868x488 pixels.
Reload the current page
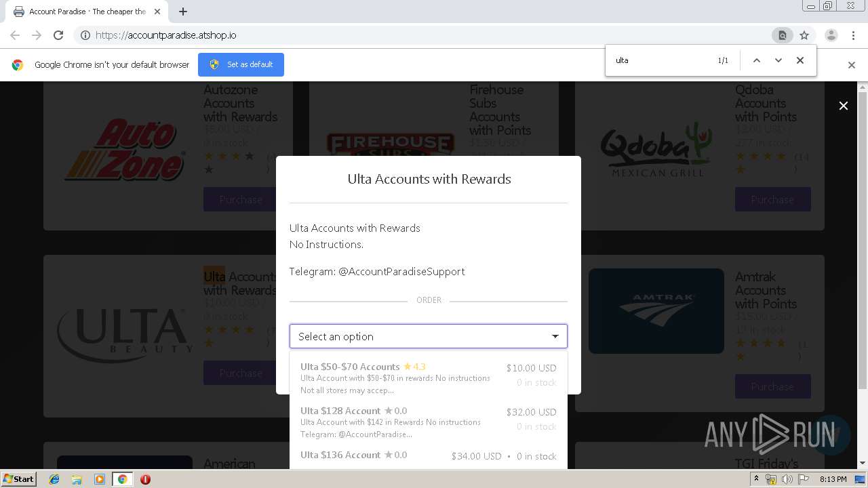pyautogui.click(x=58, y=35)
